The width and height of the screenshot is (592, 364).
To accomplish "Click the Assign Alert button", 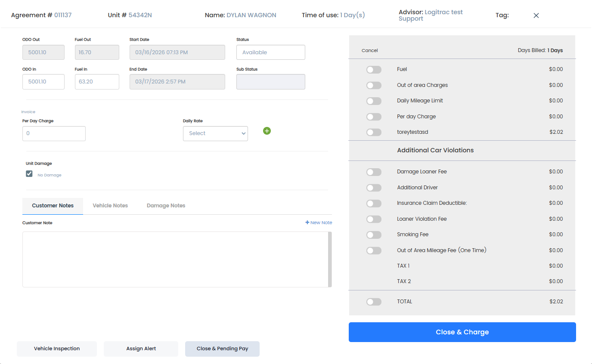I will tap(141, 349).
